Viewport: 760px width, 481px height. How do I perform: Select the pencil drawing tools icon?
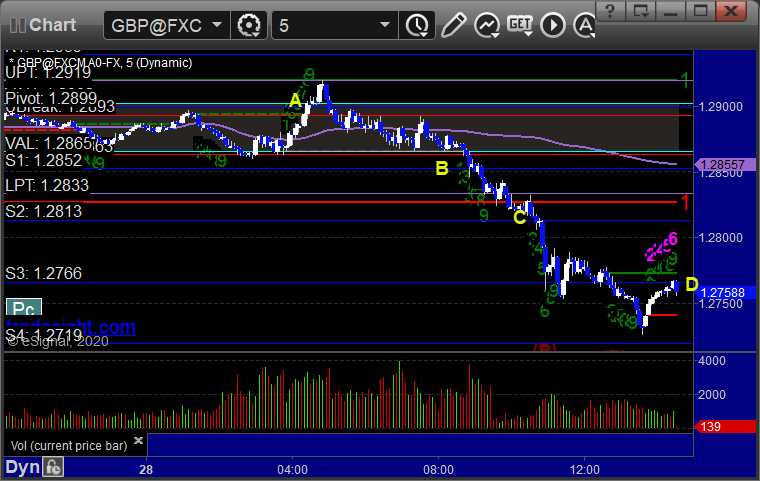pos(454,25)
